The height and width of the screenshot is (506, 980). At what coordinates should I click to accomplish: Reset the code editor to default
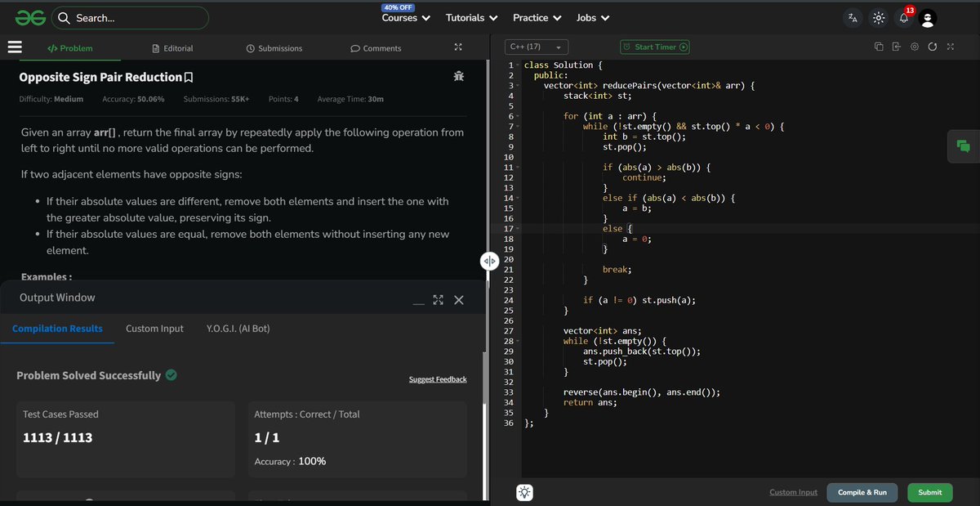click(x=932, y=47)
